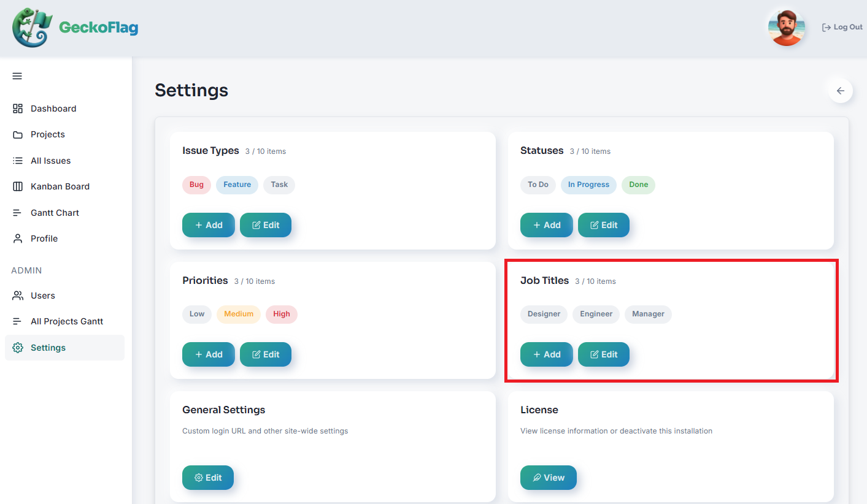867x504 pixels.
Task: Go to the Projects page
Action: pyautogui.click(x=64, y=134)
